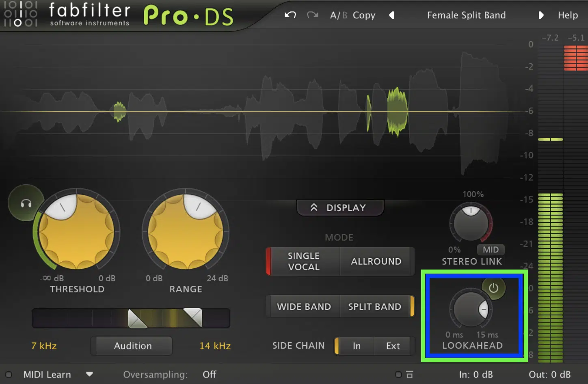Image resolution: width=588 pixels, height=384 pixels.
Task: Click the small circle indicator in bottom bar
Action: [x=398, y=375]
